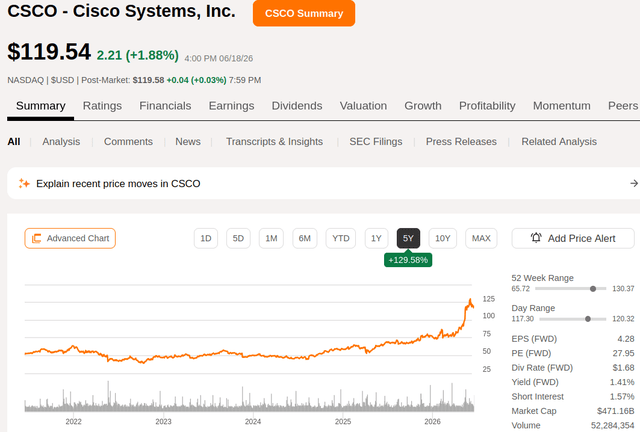Open the Momentum tab
This screenshot has width=640, height=432.
[562, 106]
